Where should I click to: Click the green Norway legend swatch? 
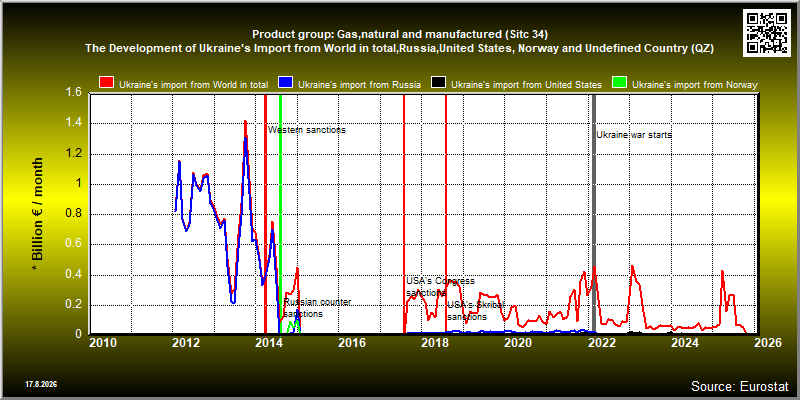(x=619, y=83)
